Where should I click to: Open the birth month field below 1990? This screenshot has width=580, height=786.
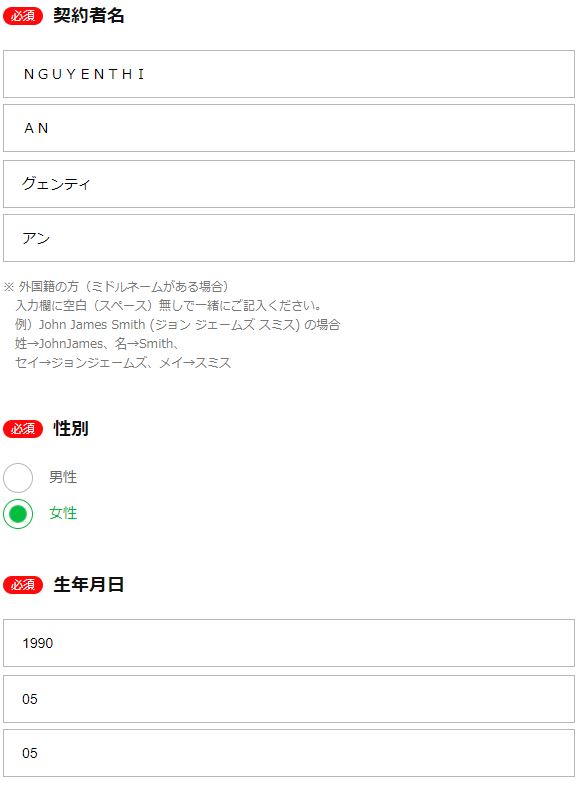(289, 699)
